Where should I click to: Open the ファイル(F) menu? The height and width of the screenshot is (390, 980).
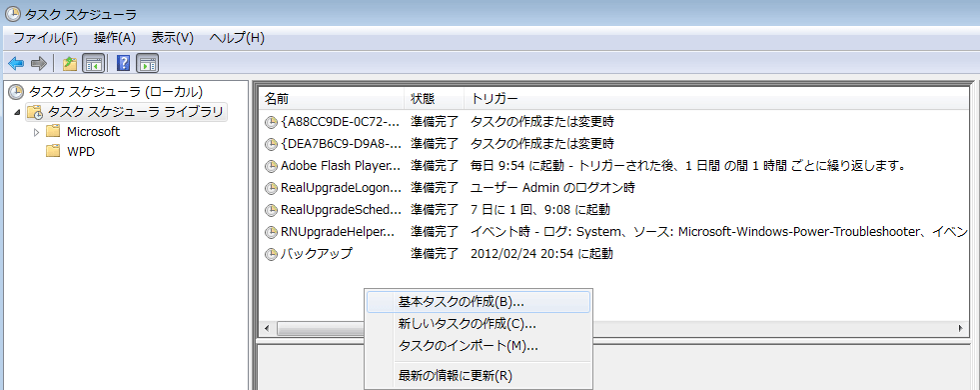click(46, 38)
